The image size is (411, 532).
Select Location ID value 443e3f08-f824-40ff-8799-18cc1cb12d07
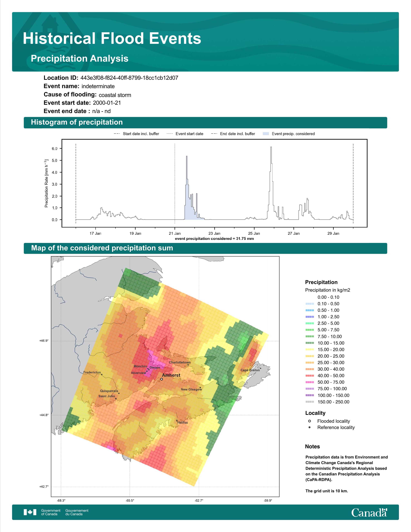(x=129, y=78)
